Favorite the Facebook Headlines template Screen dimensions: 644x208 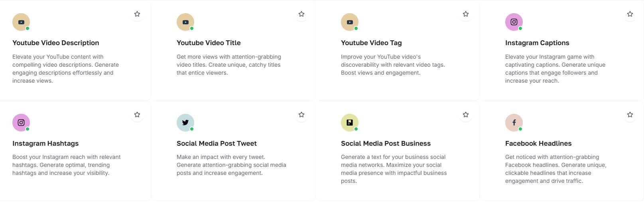pos(630,115)
